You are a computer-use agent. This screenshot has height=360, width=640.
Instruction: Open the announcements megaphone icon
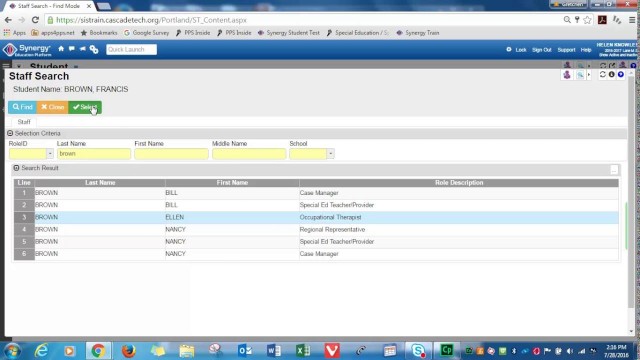[x=82, y=49]
